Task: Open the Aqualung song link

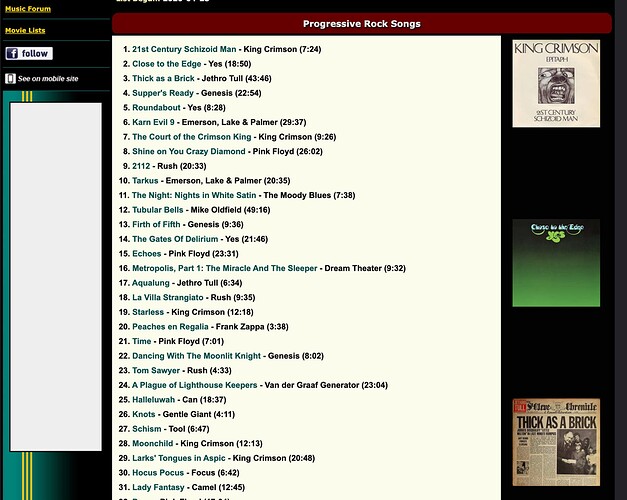Action: click(x=151, y=283)
